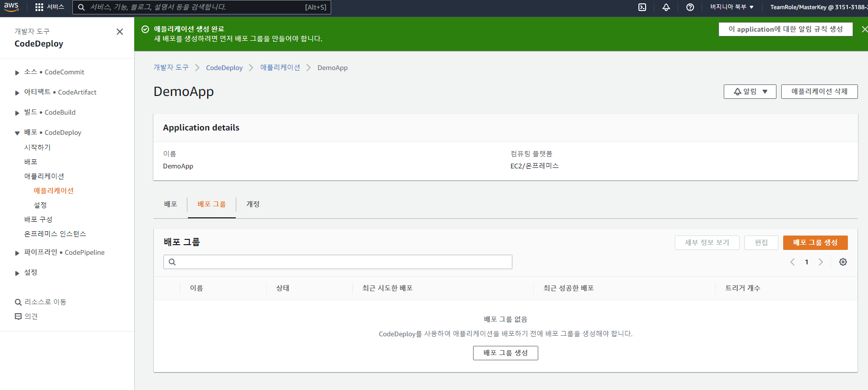Go to previous page of deployment groups
Viewport: 868px width, 390px height.
(792, 262)
